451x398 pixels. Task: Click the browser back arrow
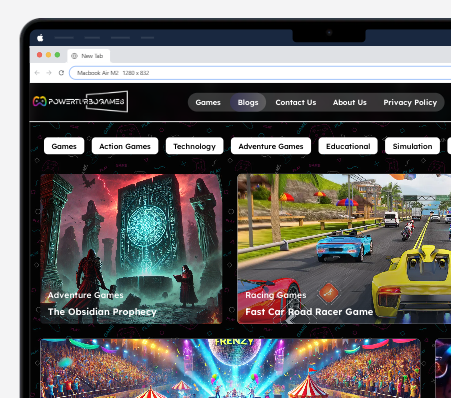(x=37, y=73)
